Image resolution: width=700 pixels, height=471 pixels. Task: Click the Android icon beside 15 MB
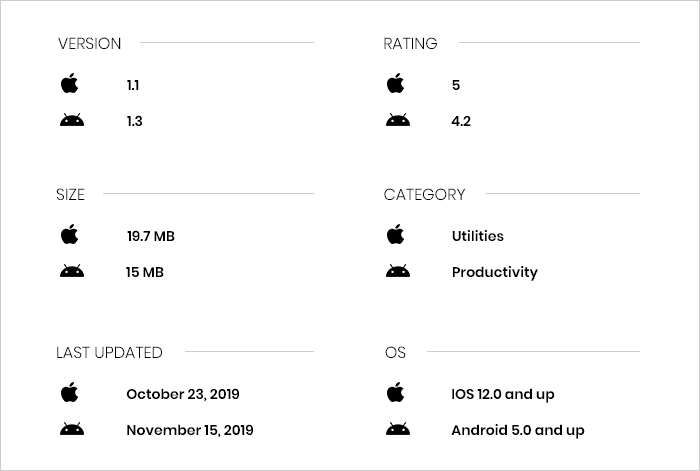72,271
